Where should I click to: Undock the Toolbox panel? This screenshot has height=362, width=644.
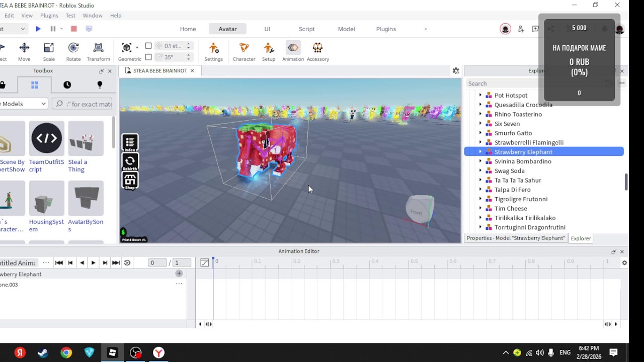(x=101, y=71)
